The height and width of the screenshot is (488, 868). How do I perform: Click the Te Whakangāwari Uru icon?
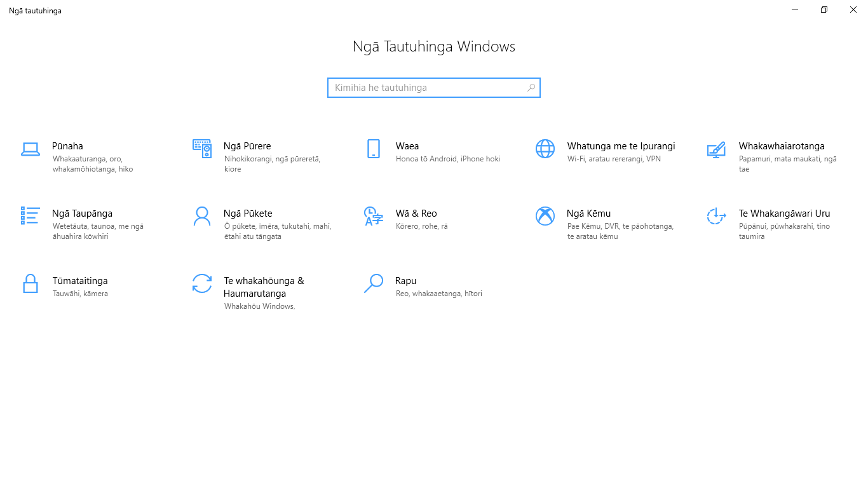(716, 216)
